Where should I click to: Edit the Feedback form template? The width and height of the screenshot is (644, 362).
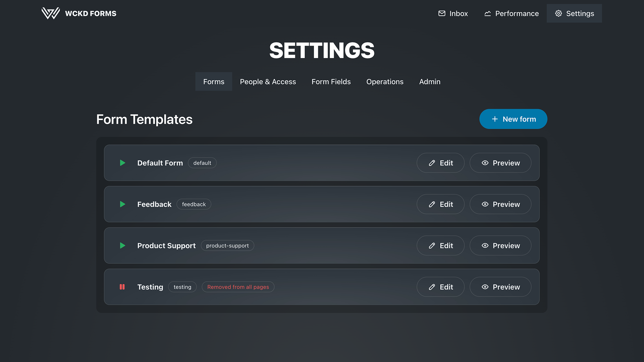click(440, 204)
